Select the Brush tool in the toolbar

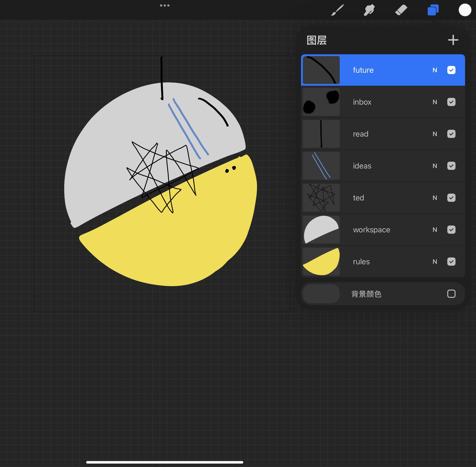pyautogui.click(x=337, y=10)
